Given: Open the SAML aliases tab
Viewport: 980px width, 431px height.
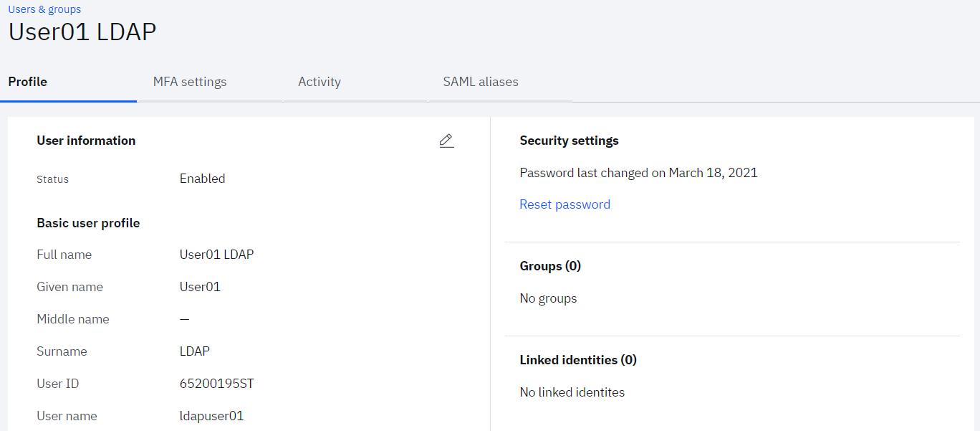Looking at the screenshot, I should pyautogui.click(x=481, y=82).
